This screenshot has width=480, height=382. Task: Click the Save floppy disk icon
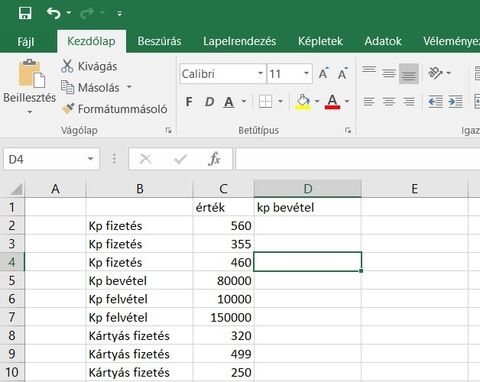point(25,13)
